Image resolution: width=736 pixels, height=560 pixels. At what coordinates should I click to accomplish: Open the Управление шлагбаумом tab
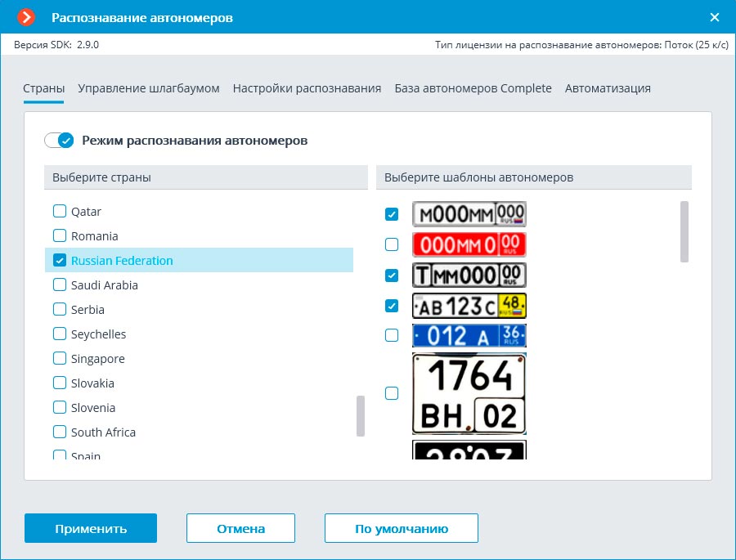[x=149, y=88]
